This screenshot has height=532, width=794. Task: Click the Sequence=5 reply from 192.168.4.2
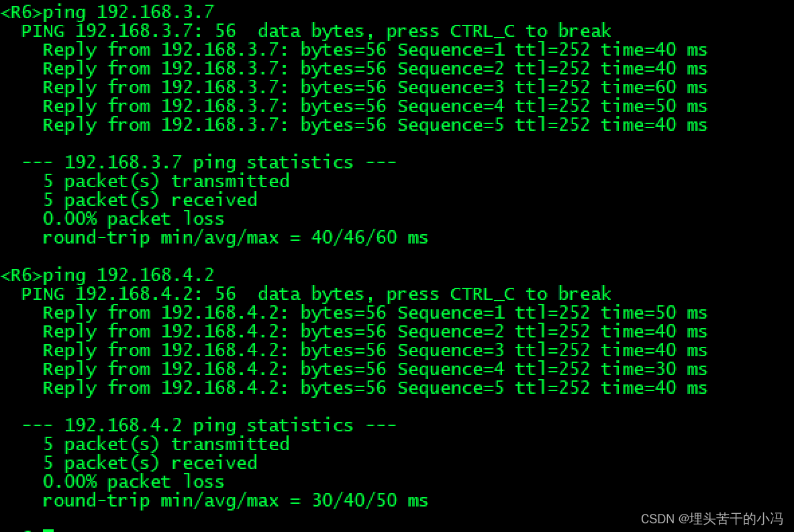(x=375, y=388)
